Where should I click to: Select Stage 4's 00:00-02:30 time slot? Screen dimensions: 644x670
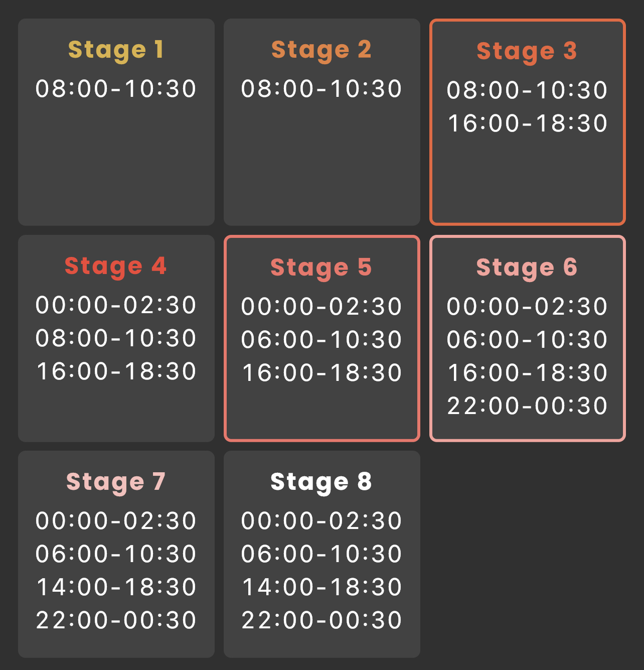tap(116, 305)
